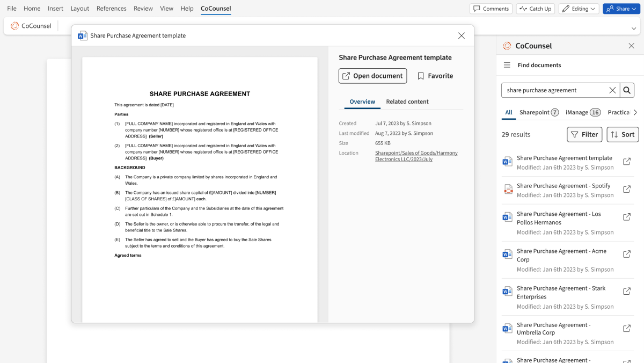Switch to the Review ribbon tab

[x=143, y=9]
